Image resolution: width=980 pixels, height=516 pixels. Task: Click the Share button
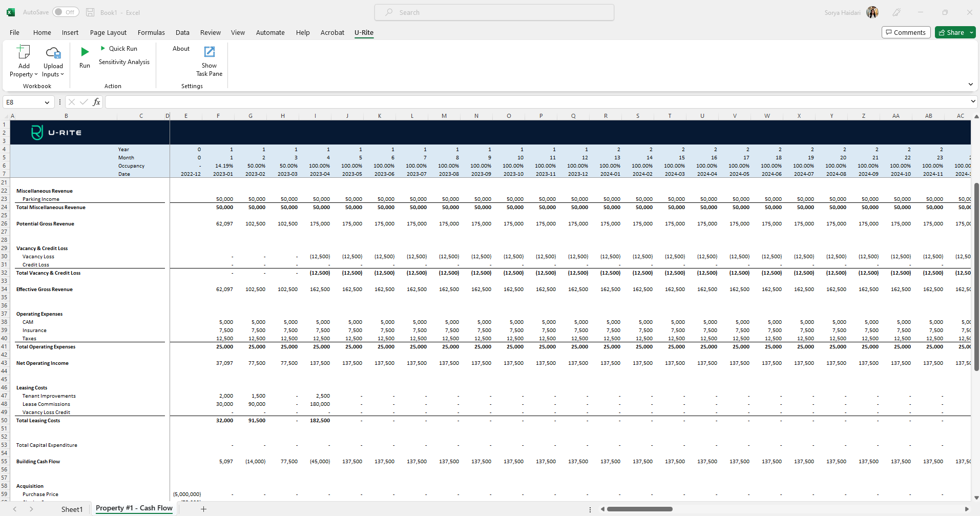[x=951, y=32]
